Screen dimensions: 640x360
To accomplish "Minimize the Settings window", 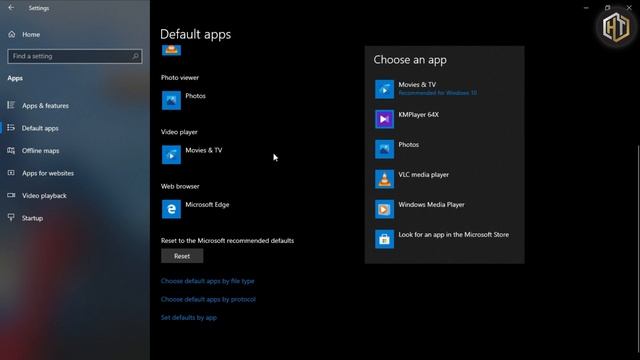I will (586, 8).
